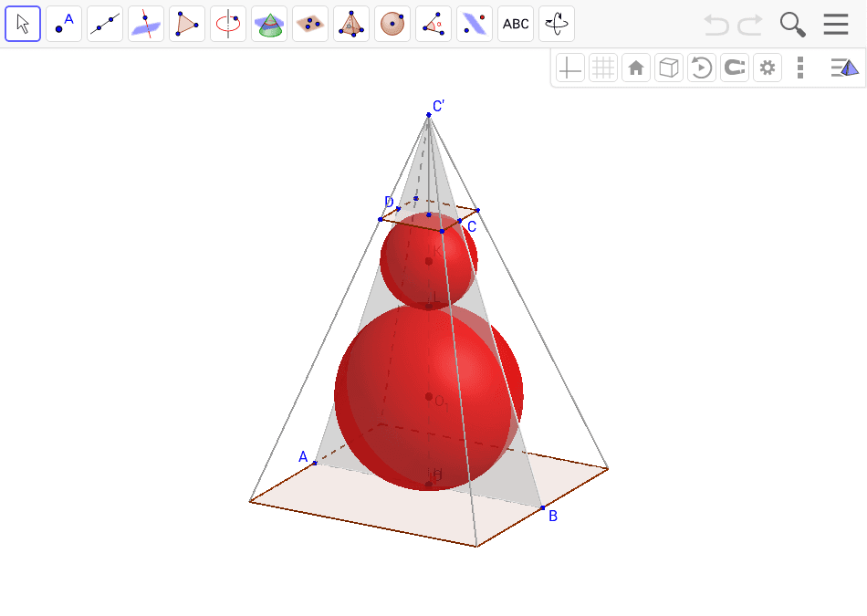Select the ABC text tool
Viewport: 867px width, 616px height.
click(516, 24)
